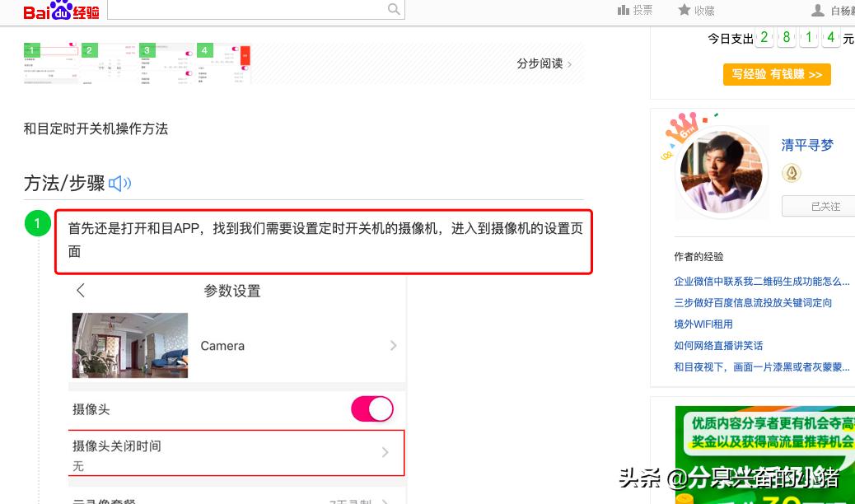Click the Camera room preview thumbnail
This screenshot has height=504, width=855.
point(128,345)
